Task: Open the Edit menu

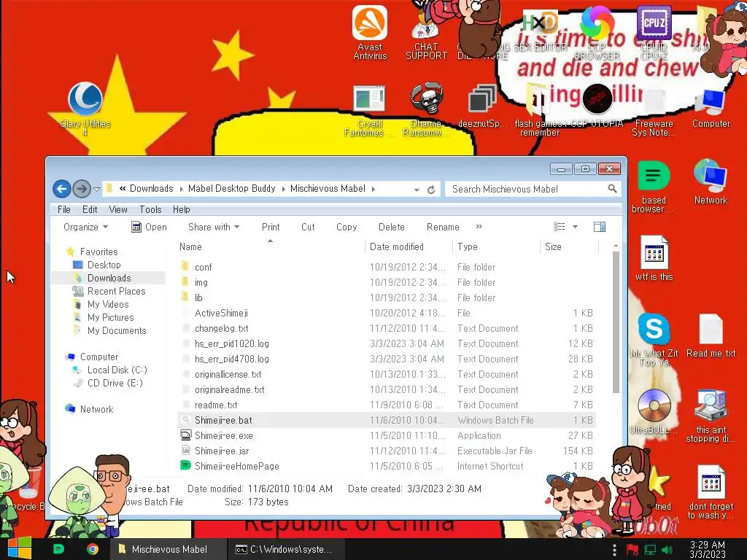Action: click(x=90, y=209)
